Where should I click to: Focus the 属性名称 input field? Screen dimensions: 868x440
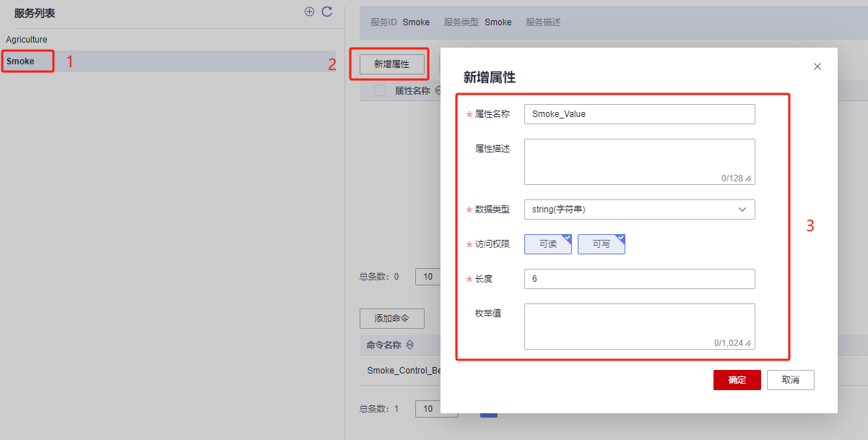coord(639,114)
